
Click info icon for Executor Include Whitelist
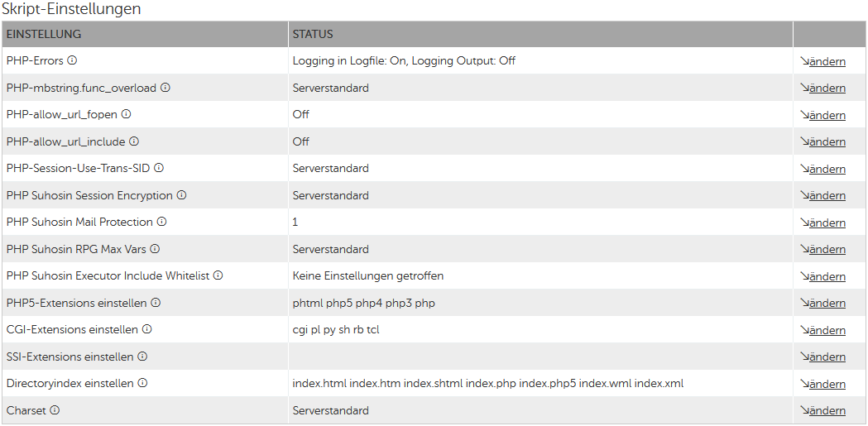(218, 275)
